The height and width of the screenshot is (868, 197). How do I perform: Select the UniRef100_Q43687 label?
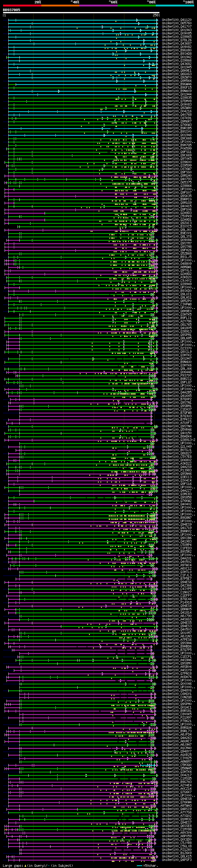pyautogui.click(x=177, y=43)
